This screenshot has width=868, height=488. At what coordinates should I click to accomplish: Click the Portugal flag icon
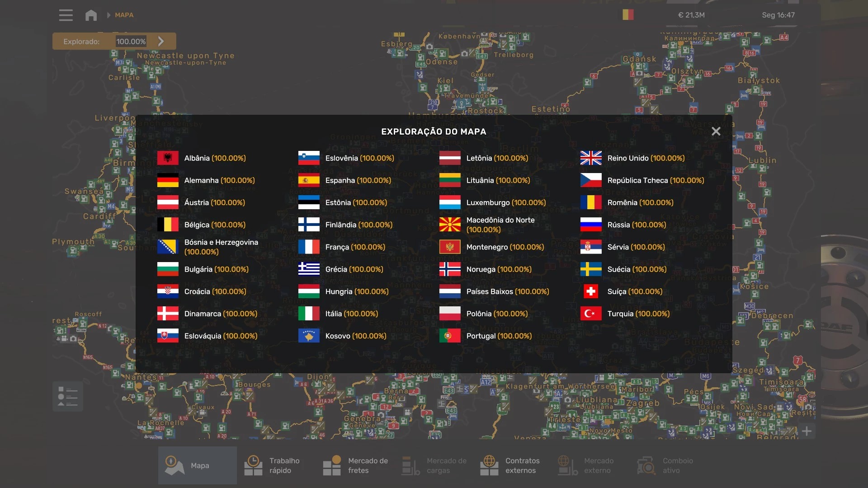(x=450, y=336)
